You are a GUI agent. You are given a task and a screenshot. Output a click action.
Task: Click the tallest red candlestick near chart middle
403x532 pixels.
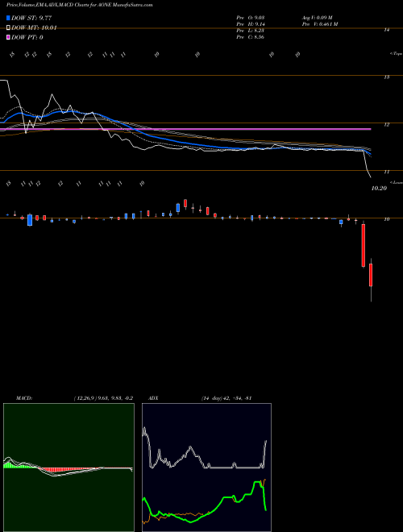click(185, 203)
